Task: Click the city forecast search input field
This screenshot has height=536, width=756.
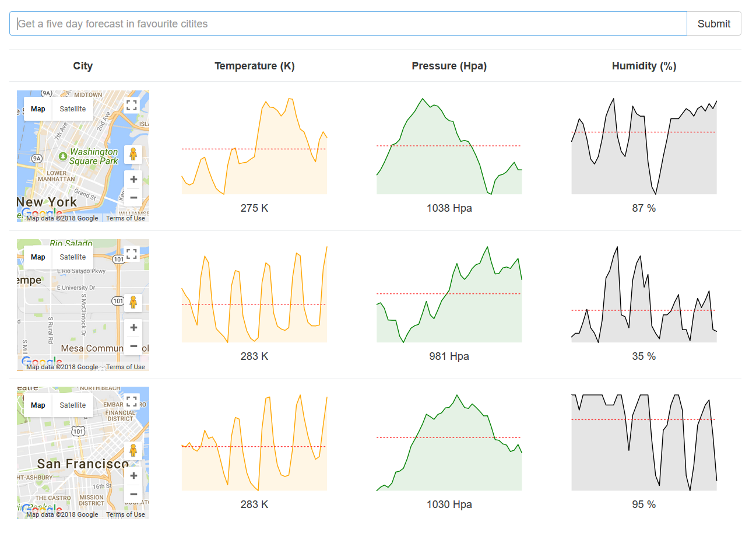Action: pyautogui.click(x=348, y=23)
